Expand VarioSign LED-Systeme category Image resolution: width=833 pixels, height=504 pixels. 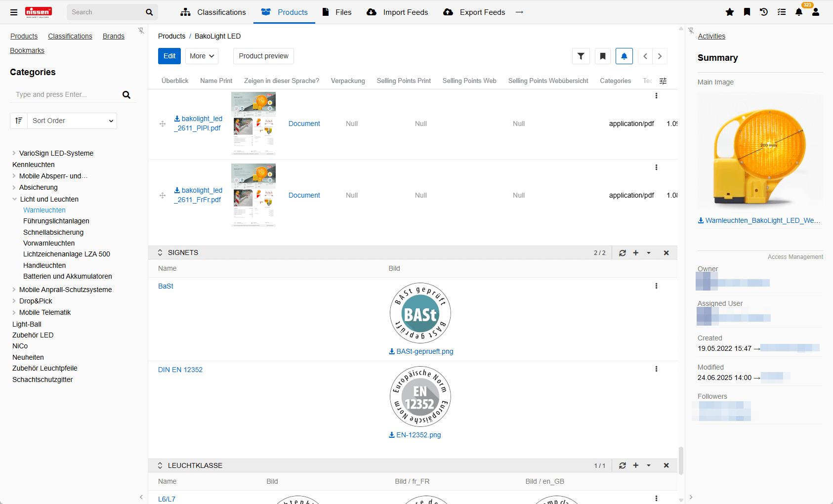point(14,153)
